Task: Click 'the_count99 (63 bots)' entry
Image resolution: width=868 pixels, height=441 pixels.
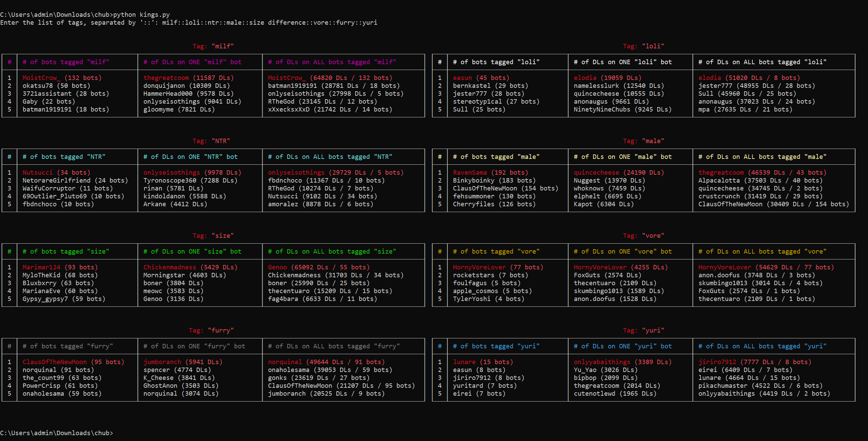Action: pyautogui.click(x=62, y=378)
